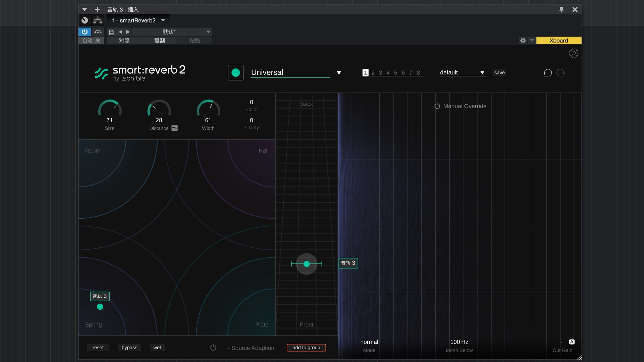644x362 pixels.
Task: Toggle the blue plugin power button
Action: [x=85, y=32]
